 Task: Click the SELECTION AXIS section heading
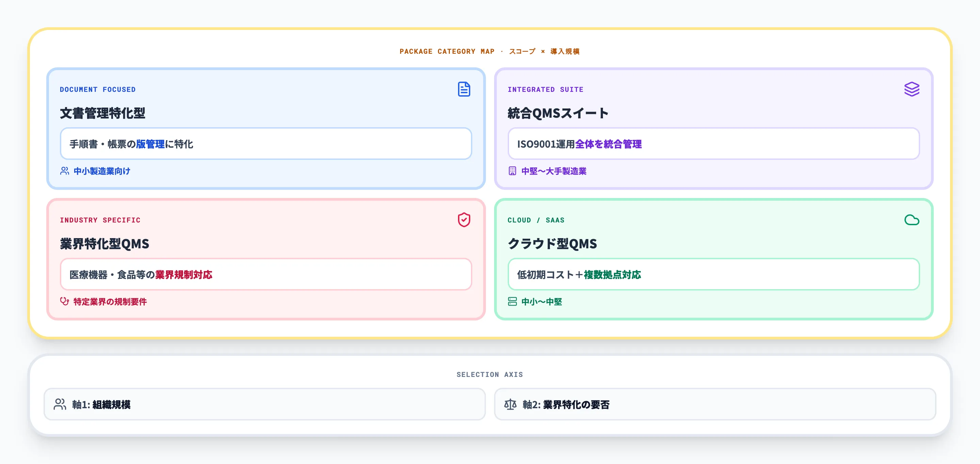pos(490,374)
